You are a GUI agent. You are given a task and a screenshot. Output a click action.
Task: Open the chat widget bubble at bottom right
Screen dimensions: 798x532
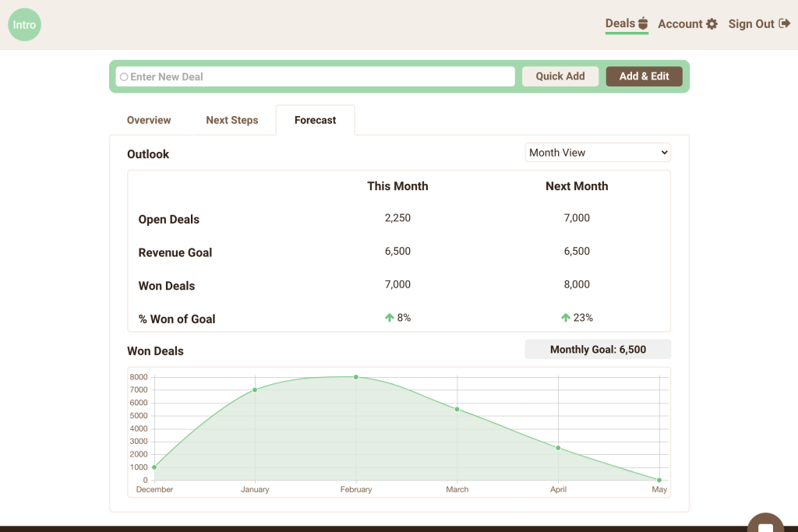[765, 524]
